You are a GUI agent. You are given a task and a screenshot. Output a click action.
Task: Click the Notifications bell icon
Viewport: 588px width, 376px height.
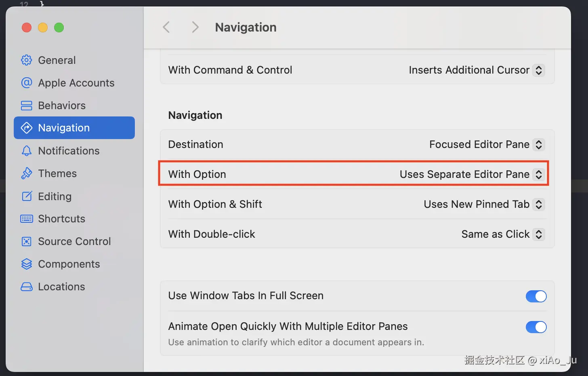[x=27, y=151]
